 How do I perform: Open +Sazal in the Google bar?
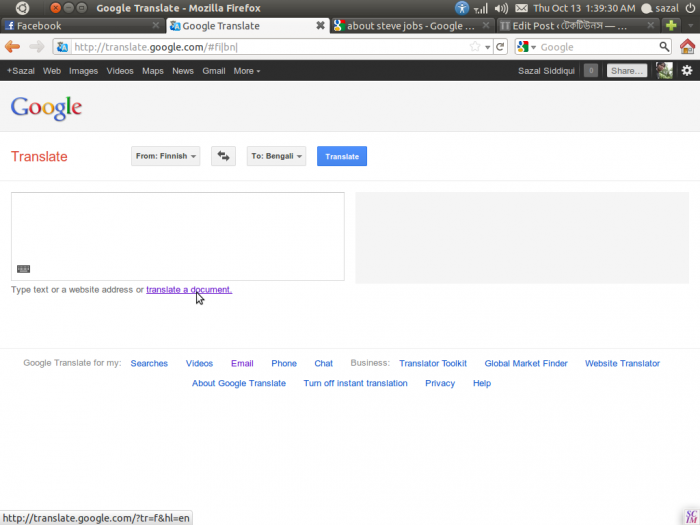tap(21, 71)
